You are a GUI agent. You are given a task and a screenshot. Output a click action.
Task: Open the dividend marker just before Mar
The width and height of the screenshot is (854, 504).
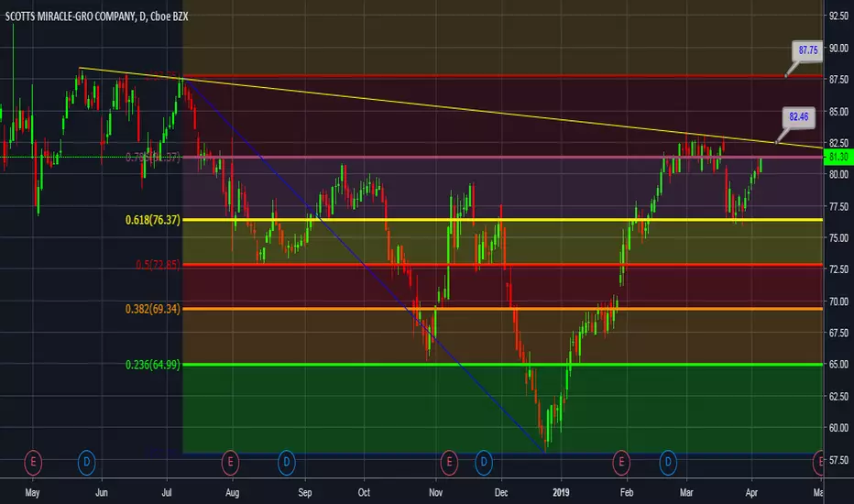pyautogui.click(x=668, y=462)
